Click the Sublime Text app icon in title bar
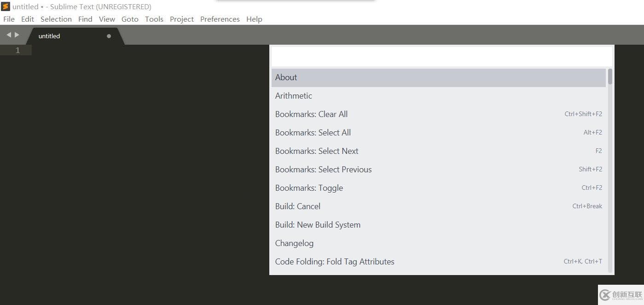 [6, 6]
